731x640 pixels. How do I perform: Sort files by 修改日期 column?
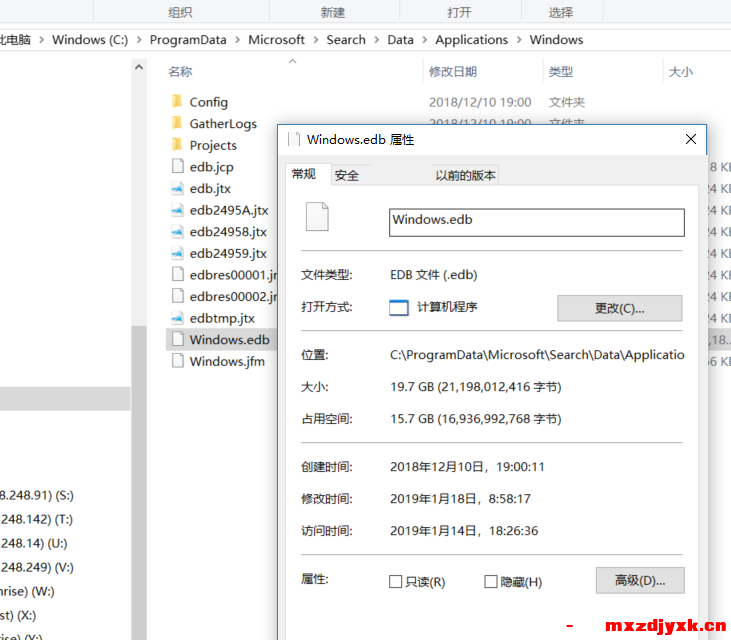pos(453,72)
